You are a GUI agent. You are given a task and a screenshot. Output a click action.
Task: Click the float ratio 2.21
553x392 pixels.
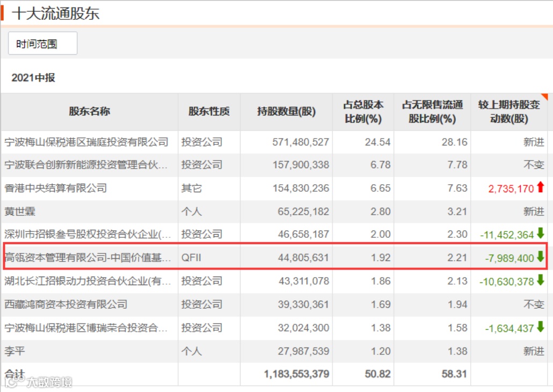[x=457, y=258]
